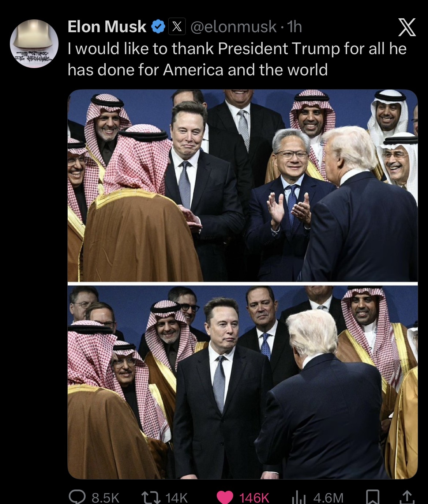Screen dimensions: 428x504
Task: Click the 14K reposts count
Action: click(176, 497)
